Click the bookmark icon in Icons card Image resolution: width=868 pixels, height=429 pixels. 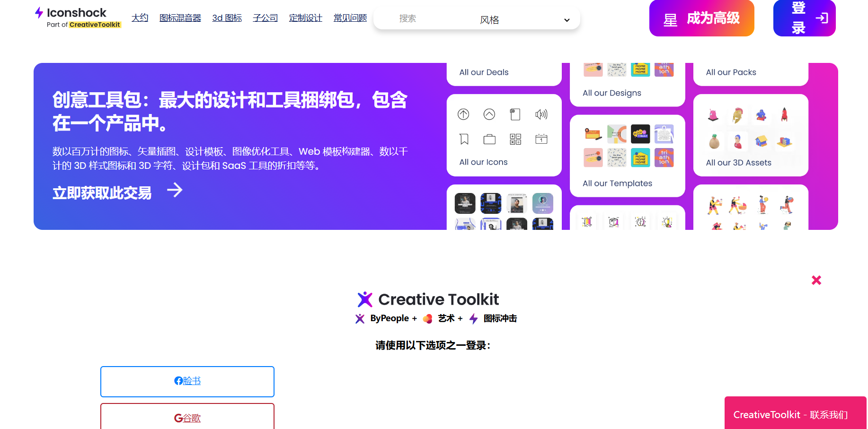tap(464, 139)
